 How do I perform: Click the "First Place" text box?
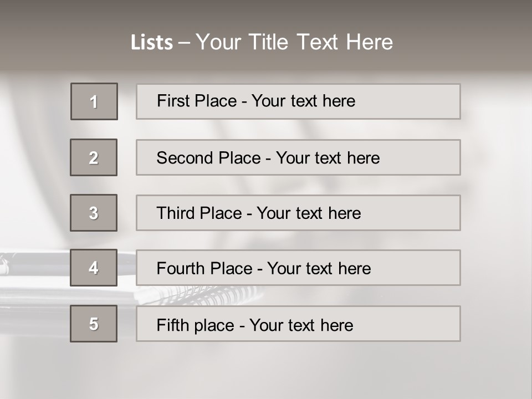298,101
